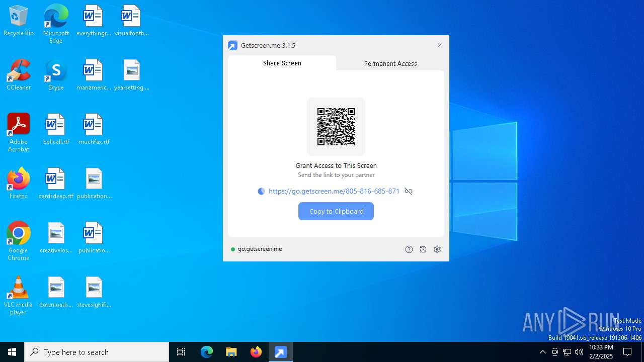Select the everythingr... Word document icon
The height and width of the screenshot is (362, 644).
(94, 21)
